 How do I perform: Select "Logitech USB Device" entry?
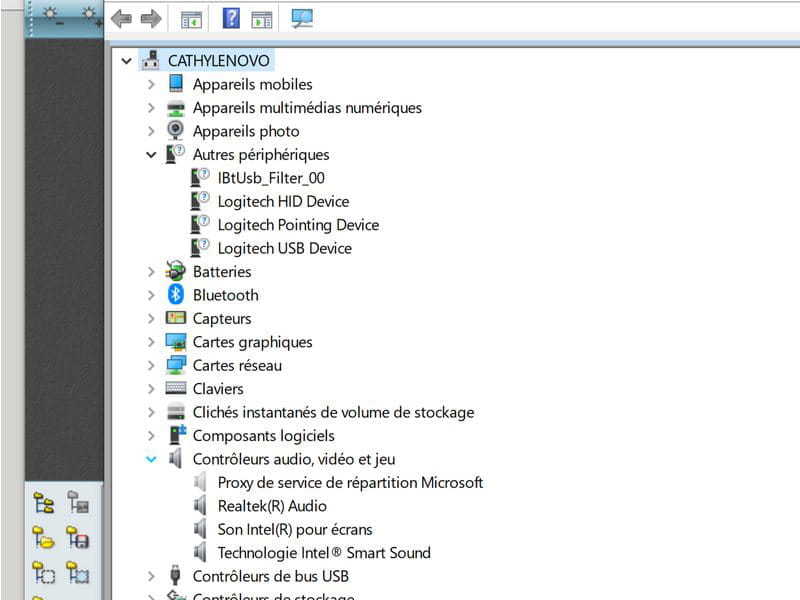pos(285,248)
